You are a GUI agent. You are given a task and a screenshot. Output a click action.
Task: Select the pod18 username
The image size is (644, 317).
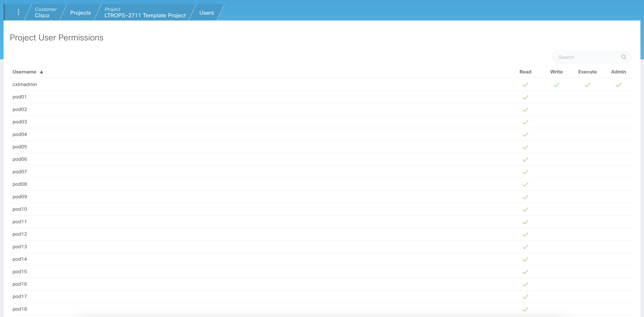point(20,309)
